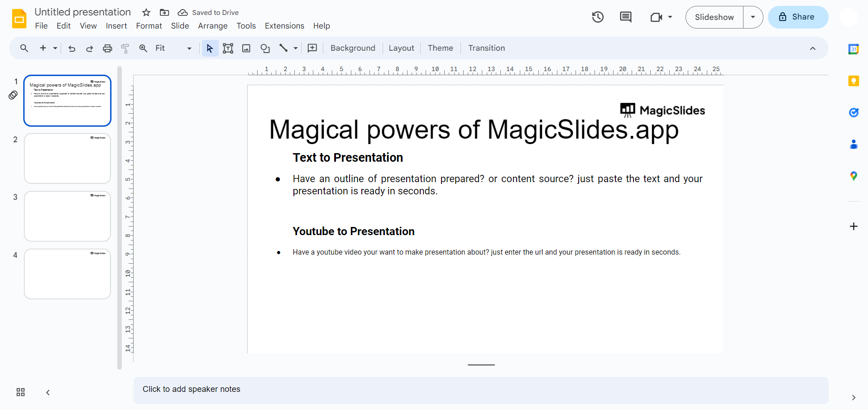Click the insert image icon

point(246,48)
